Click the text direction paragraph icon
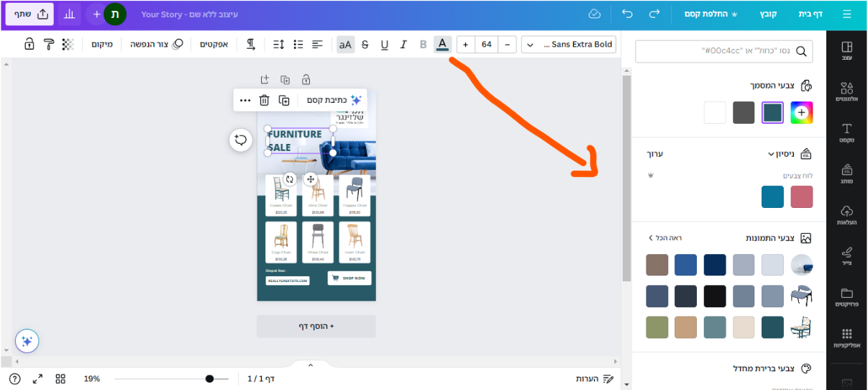The height and width of the screenshot is (390, 868). point(251,45)
